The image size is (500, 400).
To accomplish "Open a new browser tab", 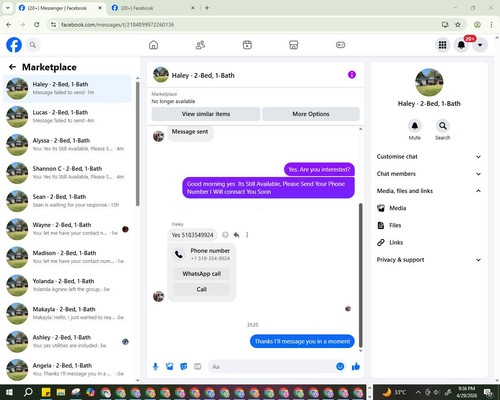I will pos(207,8).
